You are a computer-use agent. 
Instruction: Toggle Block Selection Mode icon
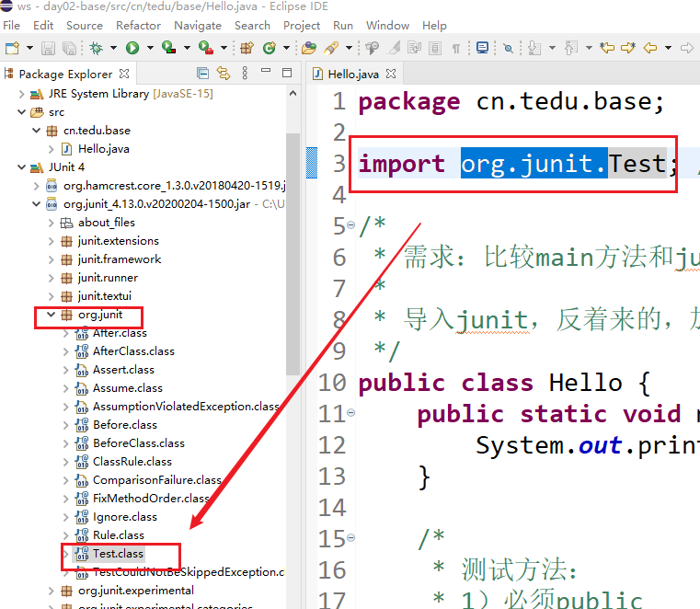(x=435, y=48)
